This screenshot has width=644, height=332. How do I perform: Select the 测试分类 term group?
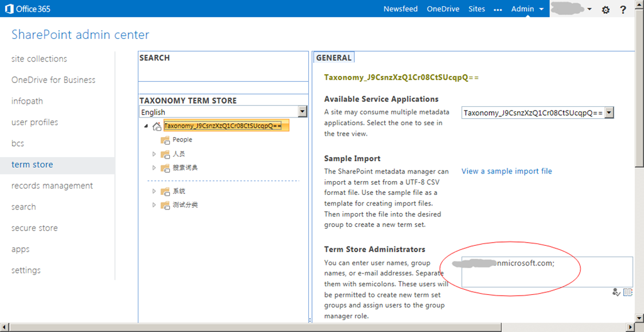point(186,204)
